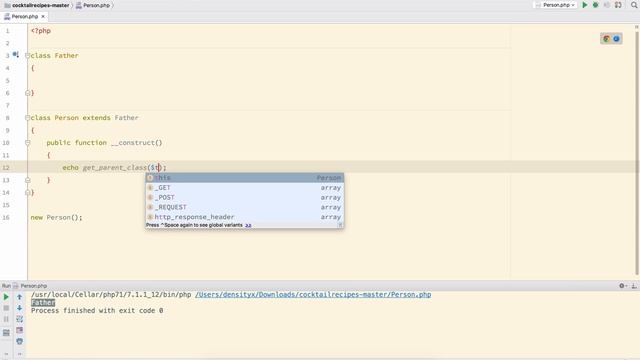Close the Person.php editor tab
The height and width of the screenshot is (360, 640).
tap(43, 16)
